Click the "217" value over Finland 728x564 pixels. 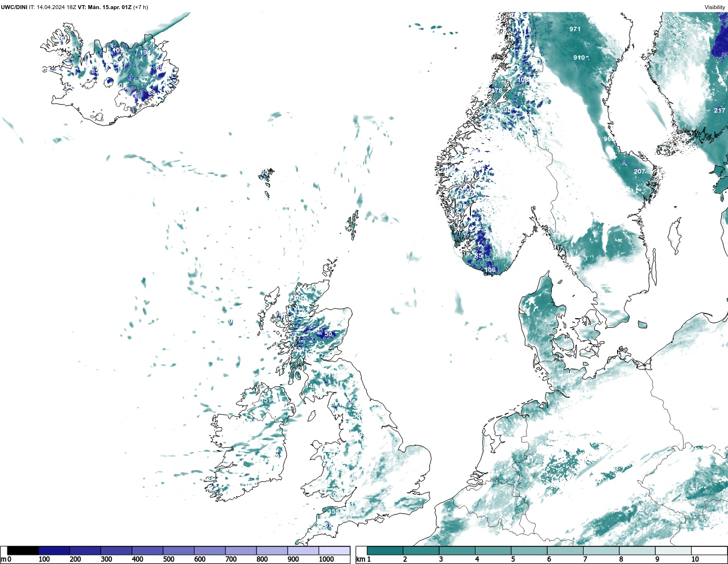(x=719, y=110)
